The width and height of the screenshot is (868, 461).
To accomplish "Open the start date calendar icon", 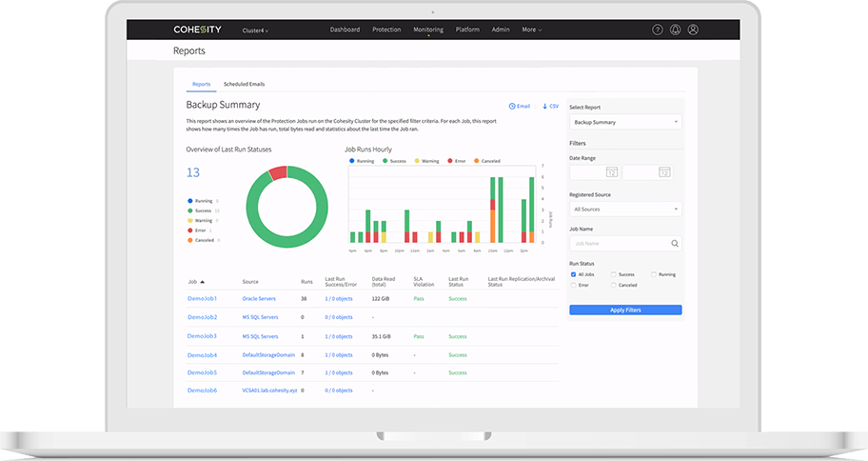I will [611, 172].
